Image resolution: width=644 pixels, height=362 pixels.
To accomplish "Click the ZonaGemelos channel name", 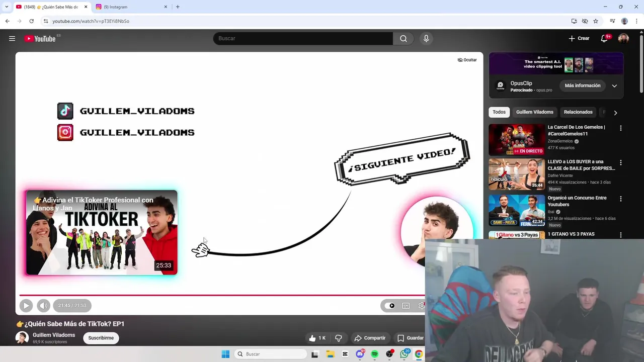I will [560, 141].
